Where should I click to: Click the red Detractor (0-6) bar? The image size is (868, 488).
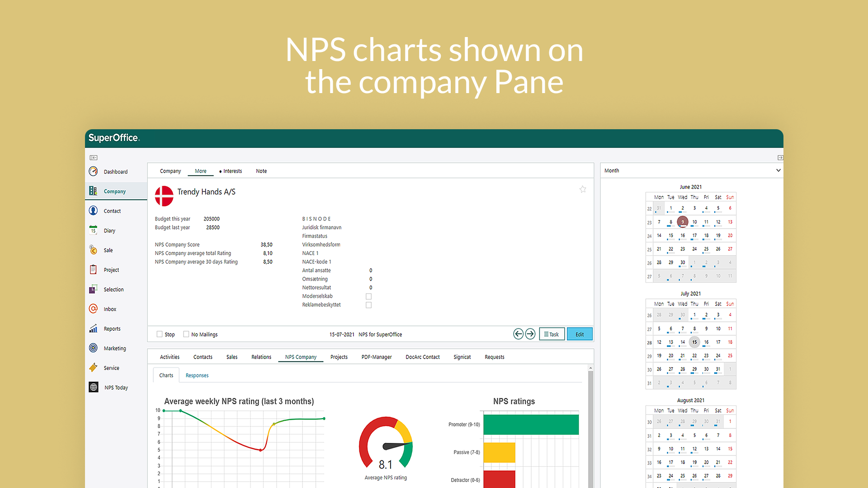500,479
